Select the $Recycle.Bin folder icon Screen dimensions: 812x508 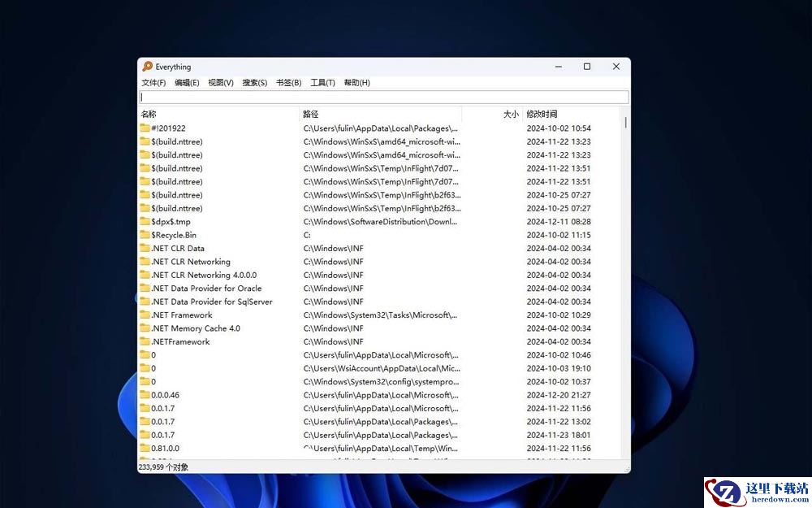145,235
